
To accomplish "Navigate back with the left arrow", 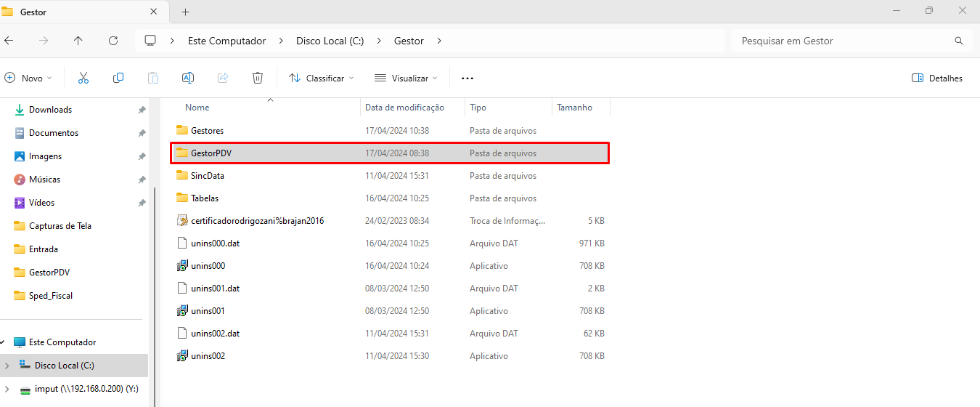I will [9, 41].
